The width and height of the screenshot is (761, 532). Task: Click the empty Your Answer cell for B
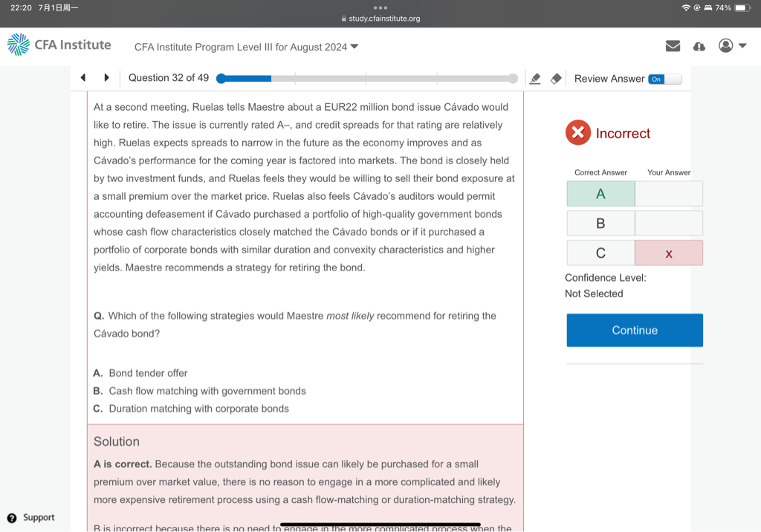pyautogui.click(x=669, y=224)
